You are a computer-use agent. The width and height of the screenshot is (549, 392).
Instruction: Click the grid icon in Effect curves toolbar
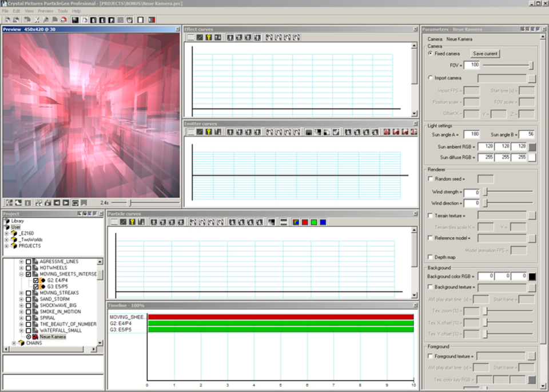[x=191, y=38]
